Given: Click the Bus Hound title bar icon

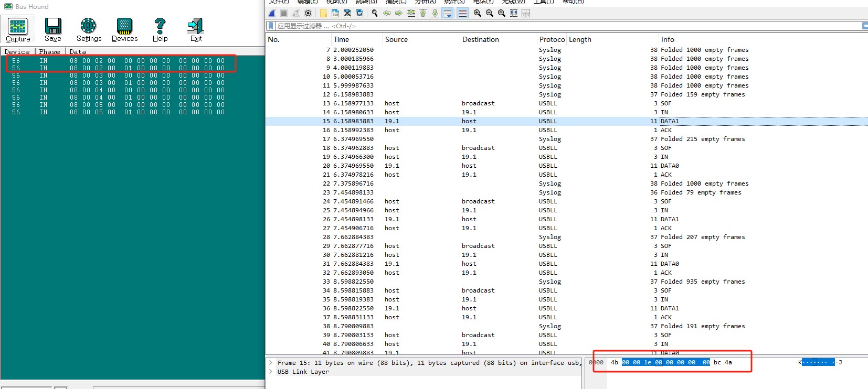Looking at the screenshot, I should 8,6.
